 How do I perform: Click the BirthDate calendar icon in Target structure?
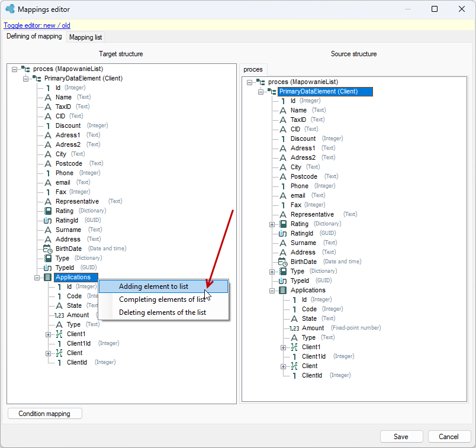[48, 249]
